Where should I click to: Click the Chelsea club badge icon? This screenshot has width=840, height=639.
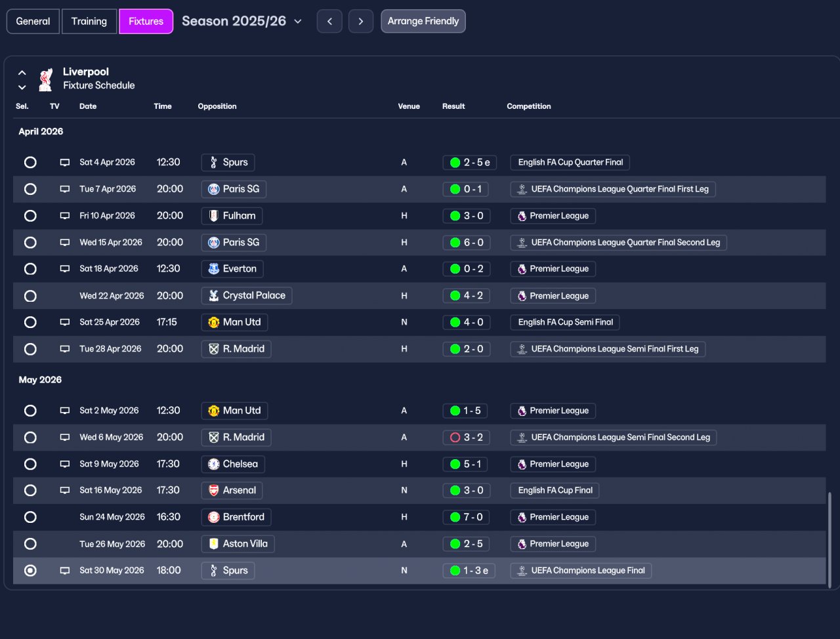213,464
